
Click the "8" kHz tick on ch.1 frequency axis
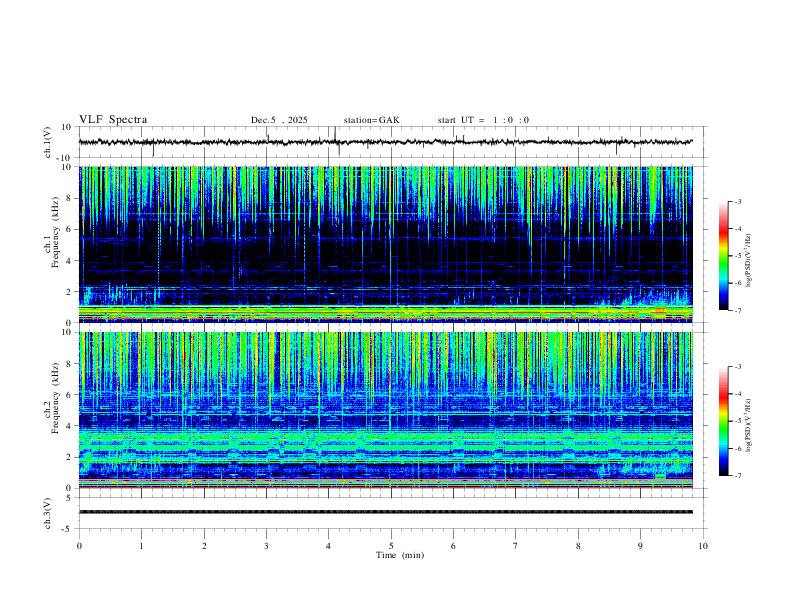[x=69, y=198]
